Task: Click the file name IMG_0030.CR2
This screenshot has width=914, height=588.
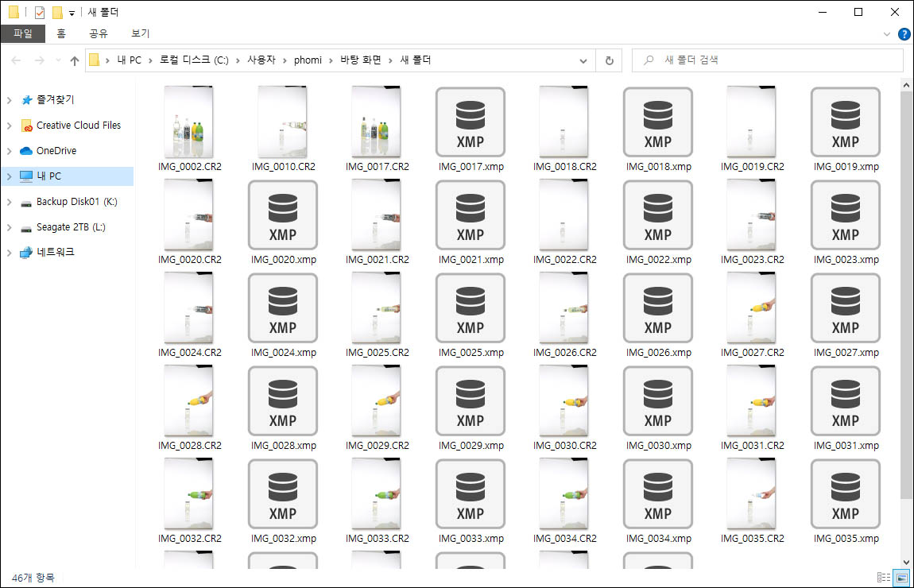Action: click(564, 446)
